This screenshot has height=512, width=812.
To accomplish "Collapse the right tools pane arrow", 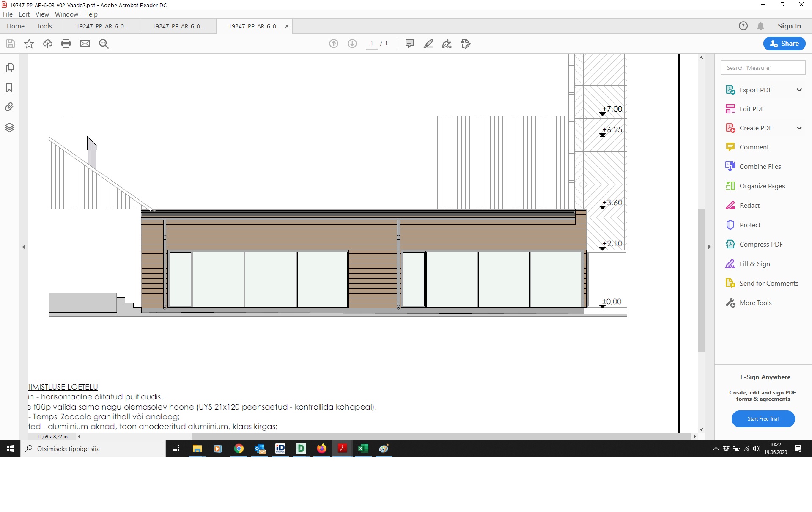I will pos(709,247).
